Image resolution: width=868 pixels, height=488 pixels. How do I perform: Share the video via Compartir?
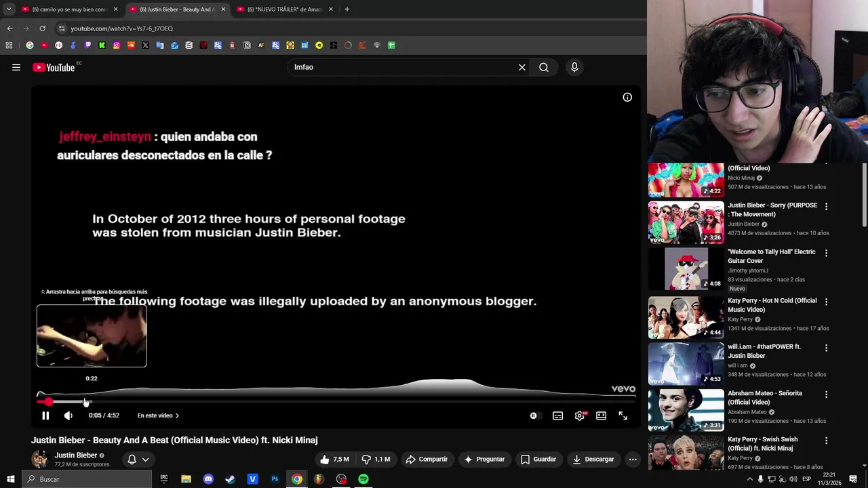[x=427, y=460]
